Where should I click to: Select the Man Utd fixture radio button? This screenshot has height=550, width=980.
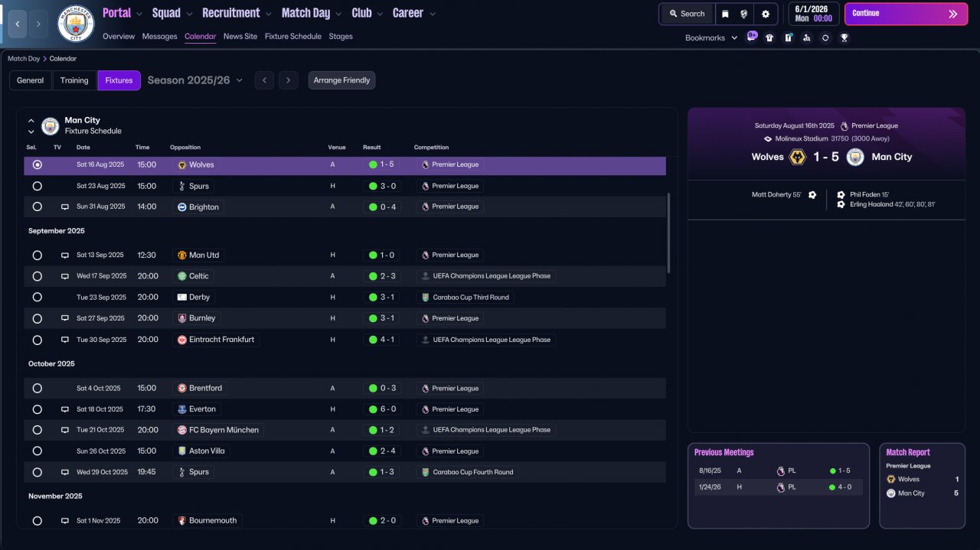38,255
